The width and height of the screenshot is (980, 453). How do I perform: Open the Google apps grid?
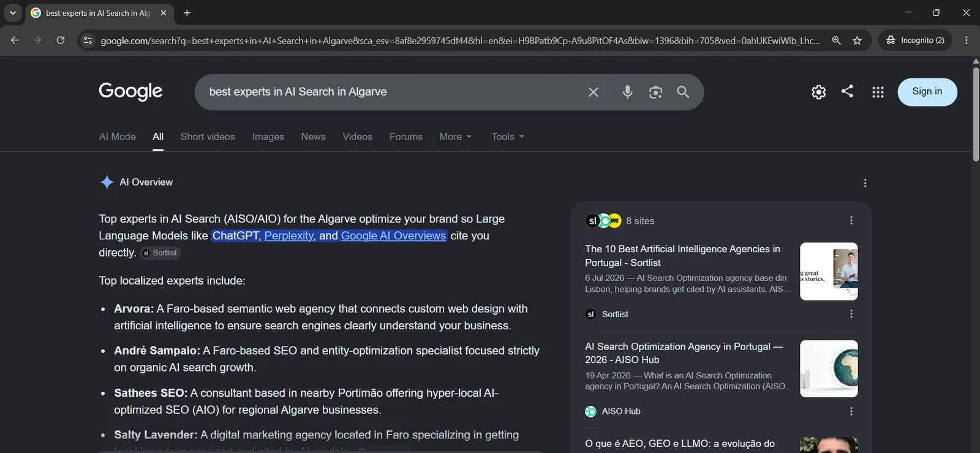[x=878, y=92]
